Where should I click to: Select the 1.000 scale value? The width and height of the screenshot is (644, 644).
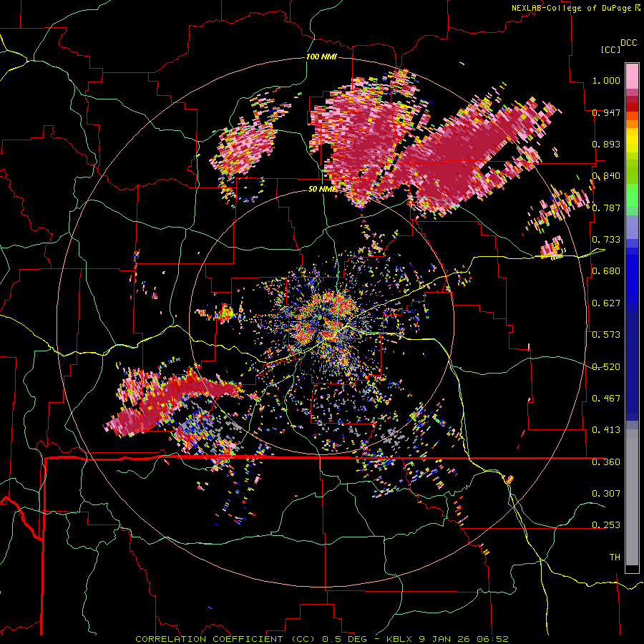[606, 80]
